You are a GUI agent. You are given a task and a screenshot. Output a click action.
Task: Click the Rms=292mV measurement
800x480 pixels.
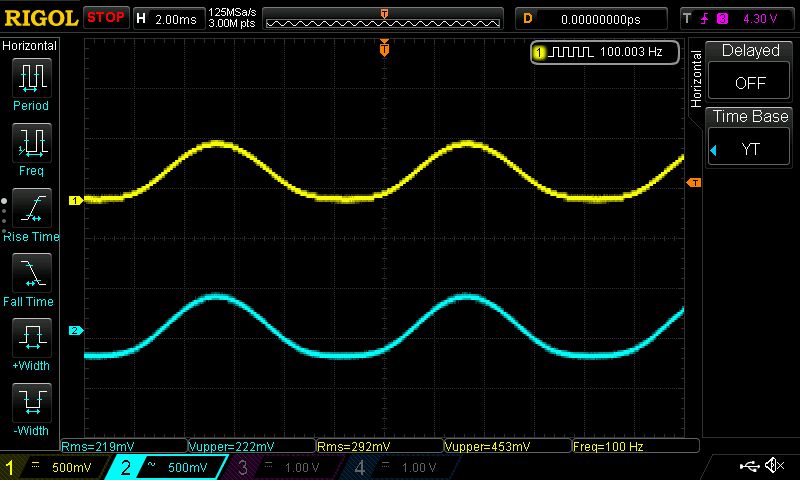(354, 446)
